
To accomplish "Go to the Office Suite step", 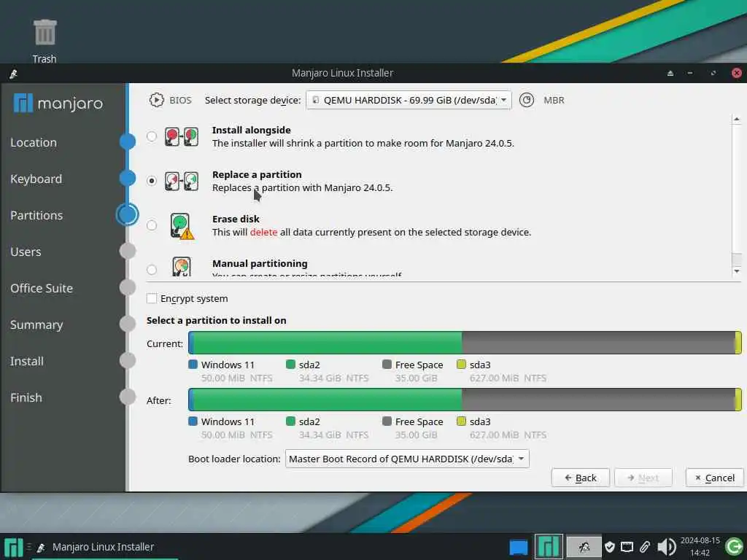I will (42, 288).
